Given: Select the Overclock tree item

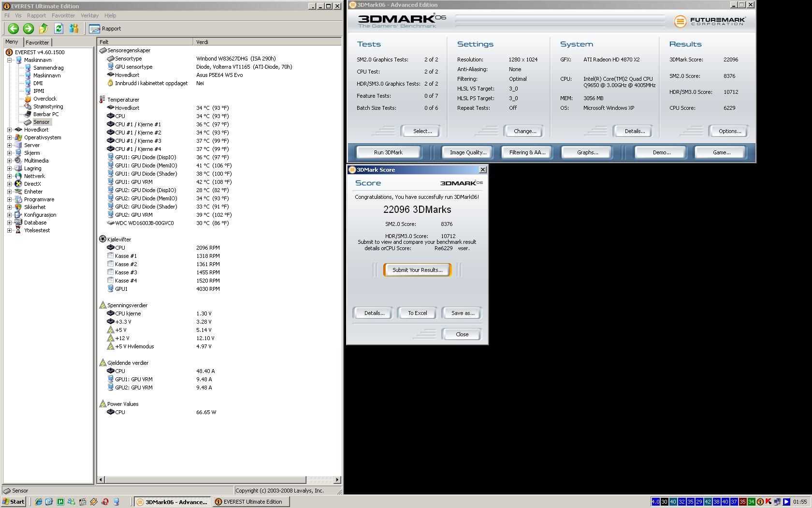Looking at the screenshot, I should (44, 99).
